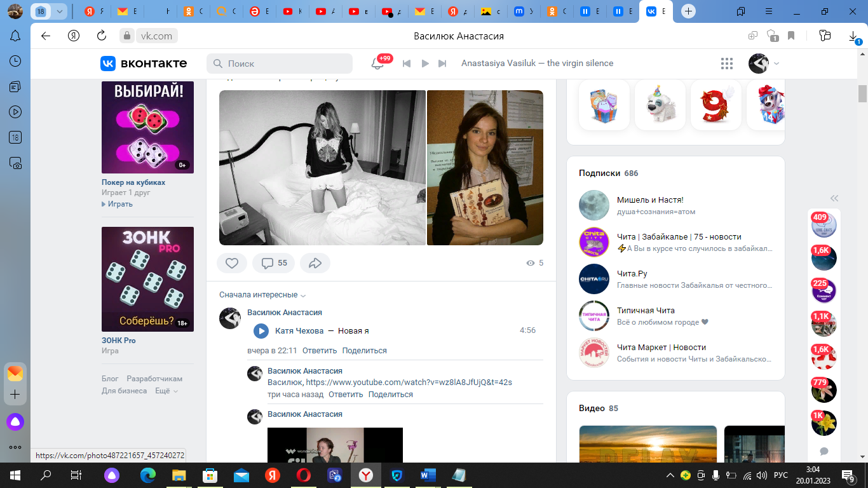Open chat with 225 unread badge
This screenshot has width=868, height=488.
(x=824, y=290)
